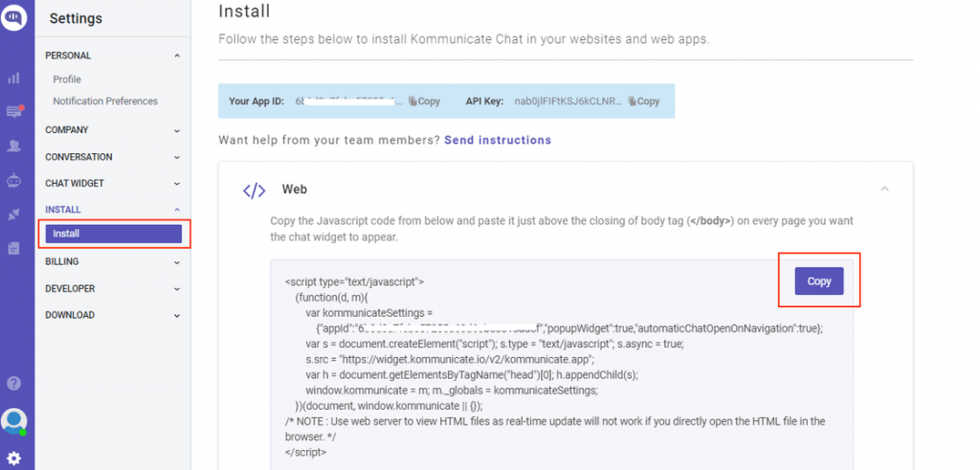Open the settings gear icon
This screenshot has width=980, height=470.
[13, 459]
